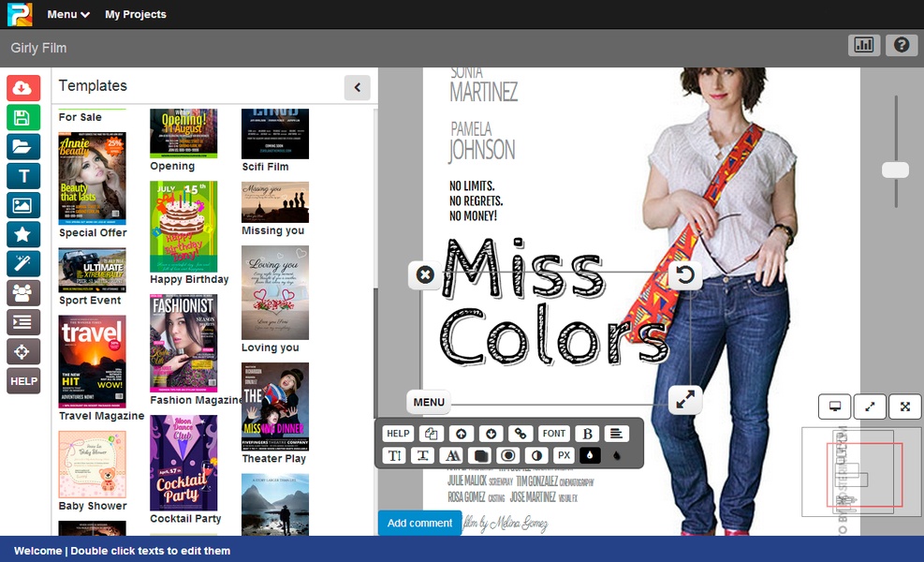Click the box shadow icon

click(x=480, y=455)
